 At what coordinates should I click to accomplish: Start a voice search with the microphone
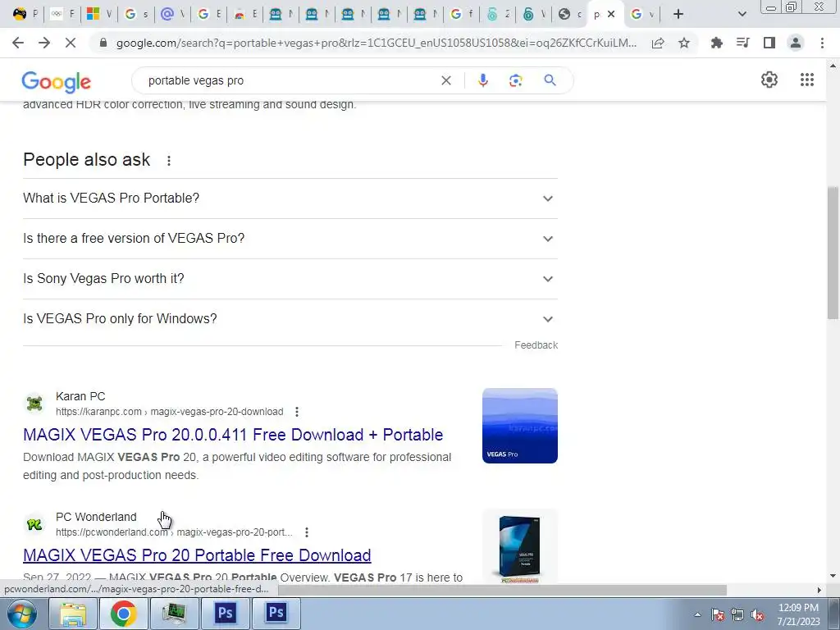482,80
